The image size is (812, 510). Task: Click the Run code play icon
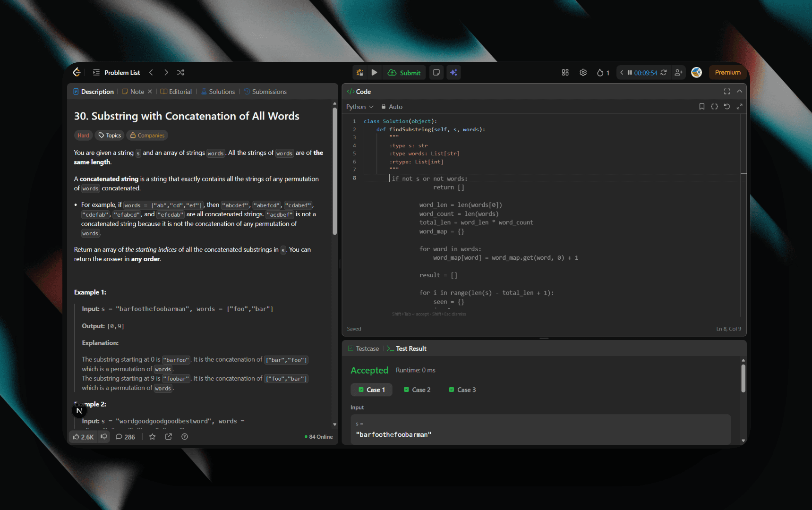click(x=374, y=72)
